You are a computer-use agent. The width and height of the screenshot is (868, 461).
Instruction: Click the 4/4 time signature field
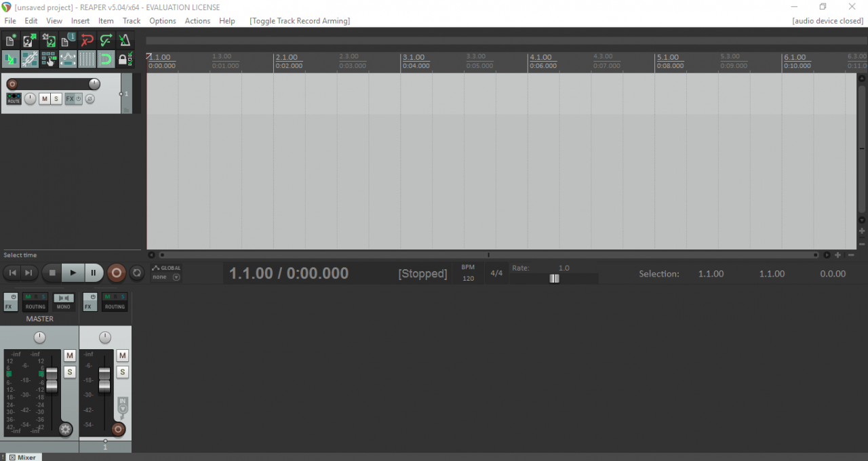pos(496,273)
